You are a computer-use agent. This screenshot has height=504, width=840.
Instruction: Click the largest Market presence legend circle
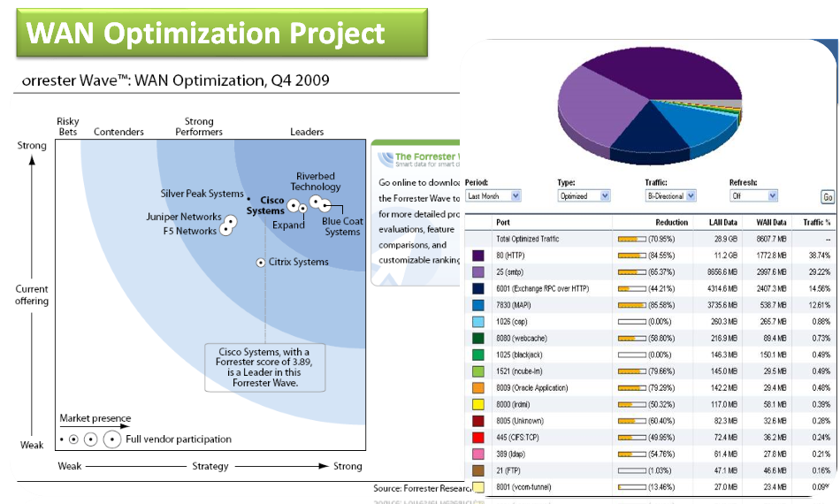112,439
